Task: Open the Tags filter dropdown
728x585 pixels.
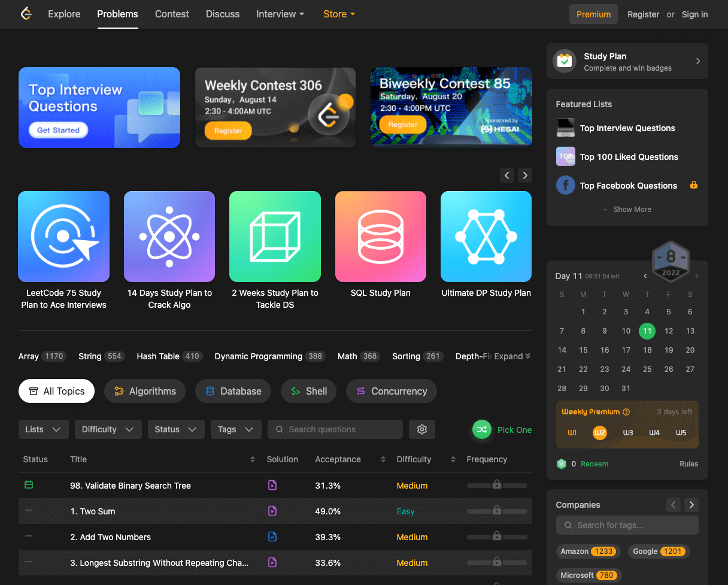Action: [x=236, y=429]
